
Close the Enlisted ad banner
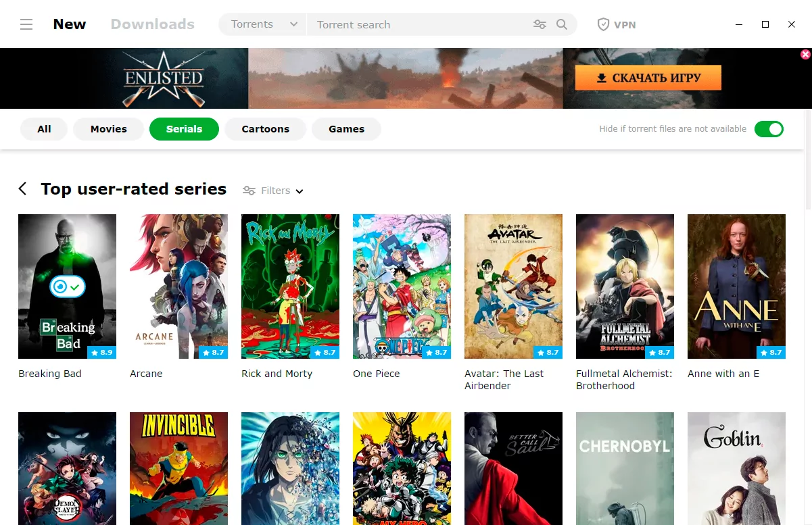click(x=805, y=54)
